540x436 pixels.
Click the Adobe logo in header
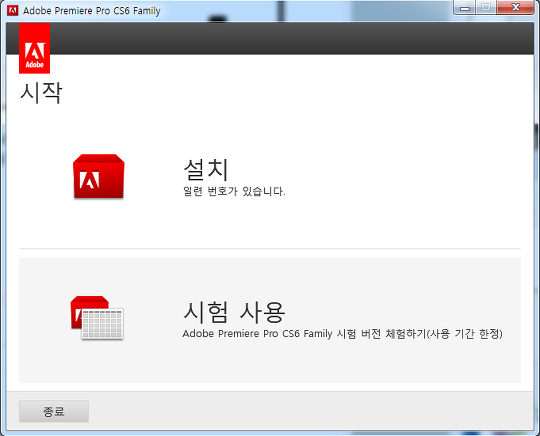coord(34,48)
